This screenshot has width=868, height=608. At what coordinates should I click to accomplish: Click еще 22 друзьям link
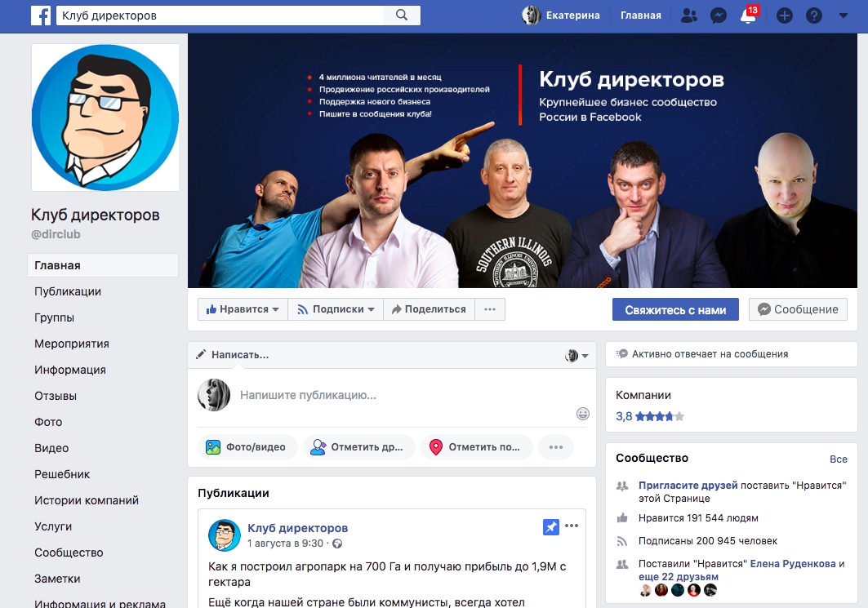coord(679,576)
